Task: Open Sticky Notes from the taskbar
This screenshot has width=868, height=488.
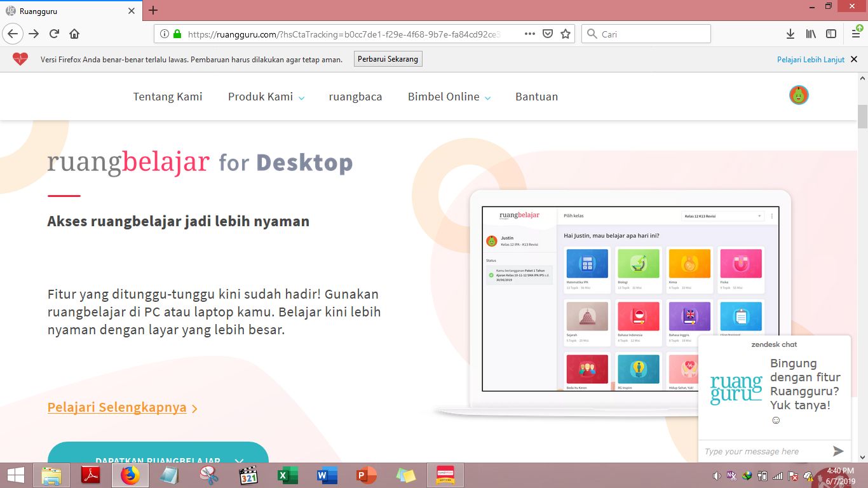Action: click(x=406, y=475)
